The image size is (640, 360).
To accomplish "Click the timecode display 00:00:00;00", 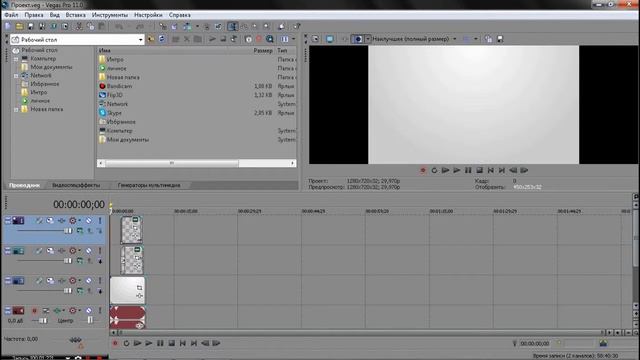I will pyautogui.click(x=79, y=204).
